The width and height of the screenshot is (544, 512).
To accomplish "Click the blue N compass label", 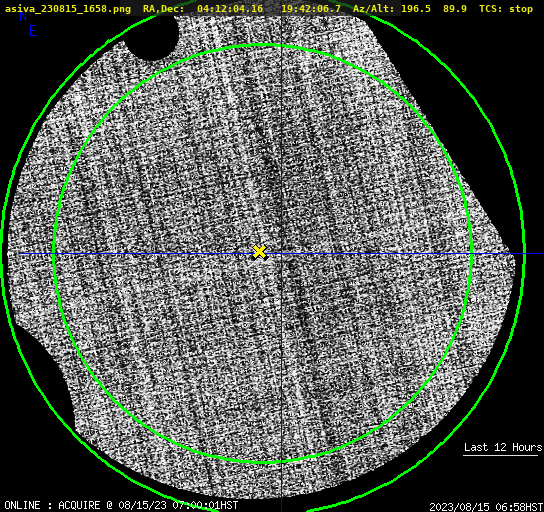I will (x=23, y=16).
